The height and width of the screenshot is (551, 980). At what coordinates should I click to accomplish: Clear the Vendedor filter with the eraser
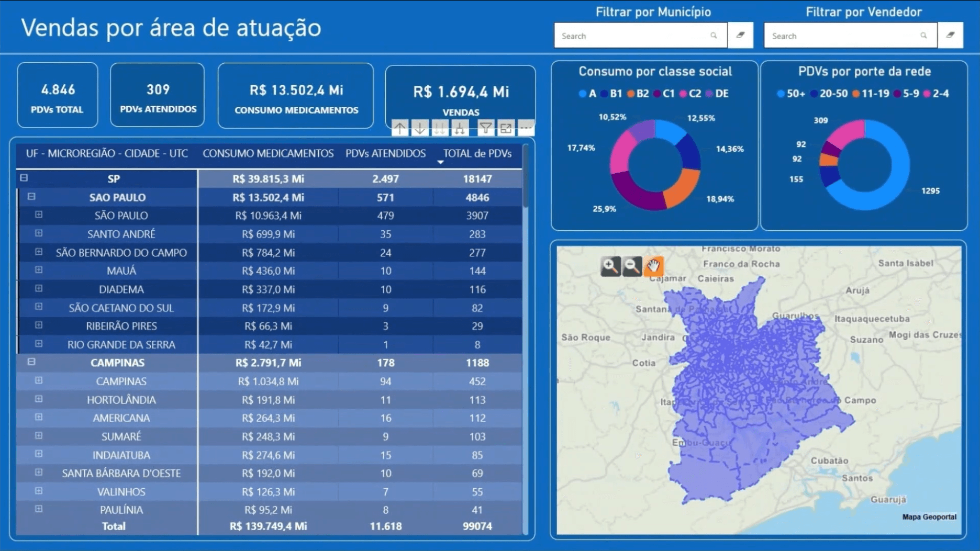coord(950,36)
